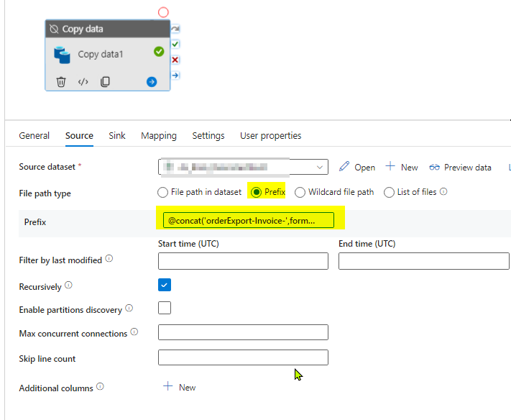
Task: Show info for Filter by last modified
Action: (x=109, y=259)
